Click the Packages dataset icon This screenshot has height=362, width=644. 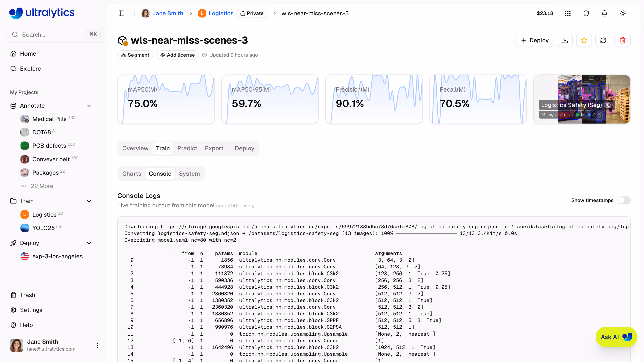[x=25, y=173]
